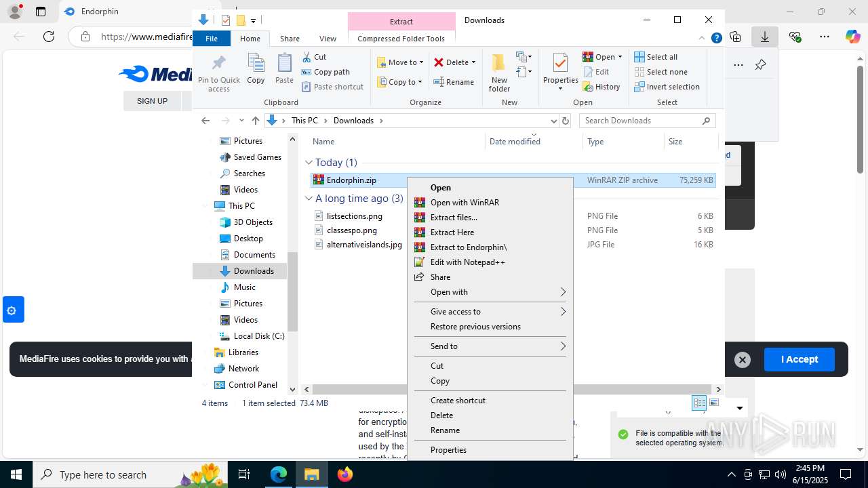Open Task View on taskbar

245,474
